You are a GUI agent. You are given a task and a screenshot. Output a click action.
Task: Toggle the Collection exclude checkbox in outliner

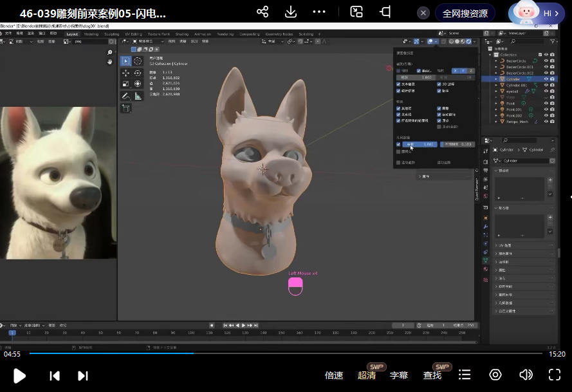tap(540, 55)
